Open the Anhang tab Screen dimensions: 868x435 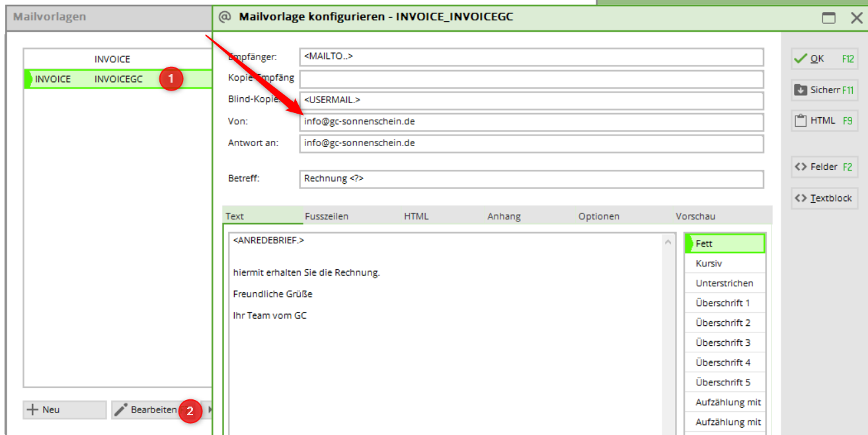504,216
